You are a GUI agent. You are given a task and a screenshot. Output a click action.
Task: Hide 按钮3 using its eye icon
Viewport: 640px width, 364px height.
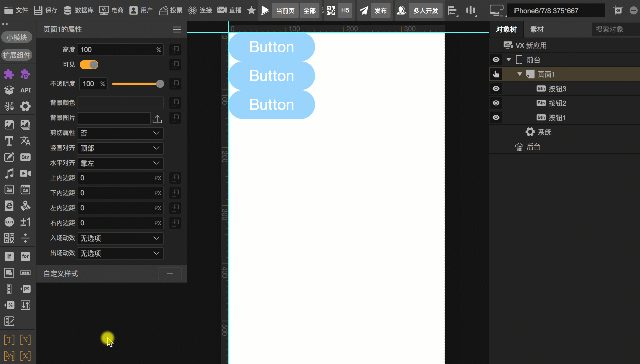(x=496, y=89)
